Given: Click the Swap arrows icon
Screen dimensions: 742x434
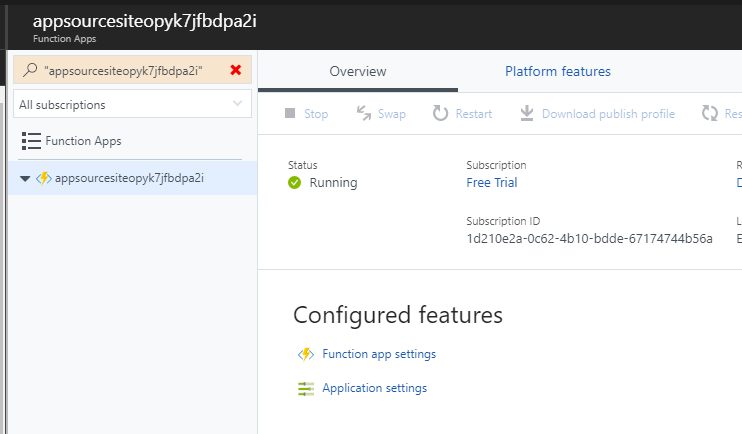Looking at the screenshot, I should (364, 114).
